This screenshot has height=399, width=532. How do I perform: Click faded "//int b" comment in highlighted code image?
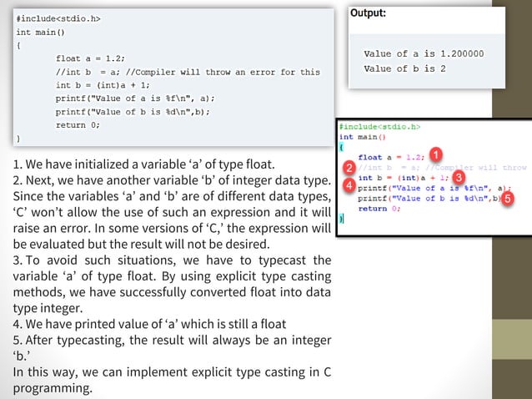tap(443, 168)
